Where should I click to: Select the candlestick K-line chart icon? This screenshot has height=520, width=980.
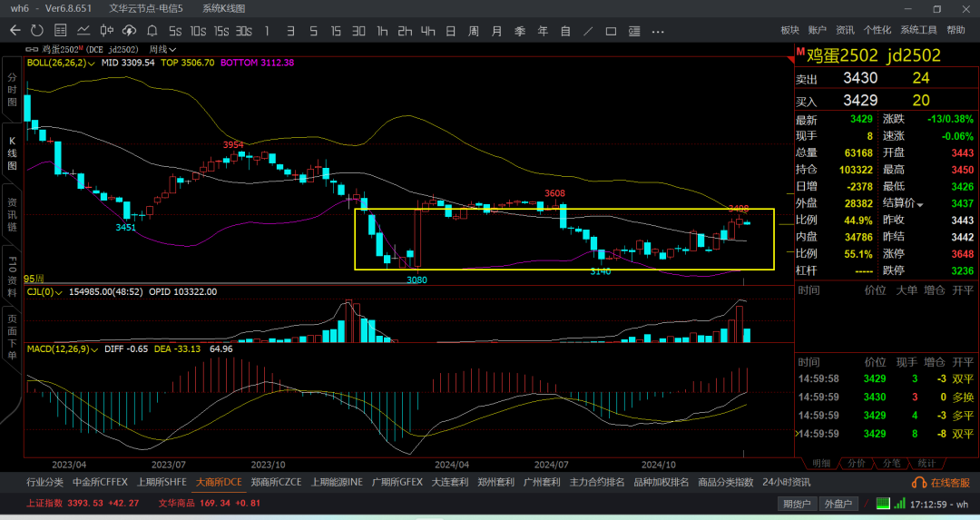(x=108, y=31)
